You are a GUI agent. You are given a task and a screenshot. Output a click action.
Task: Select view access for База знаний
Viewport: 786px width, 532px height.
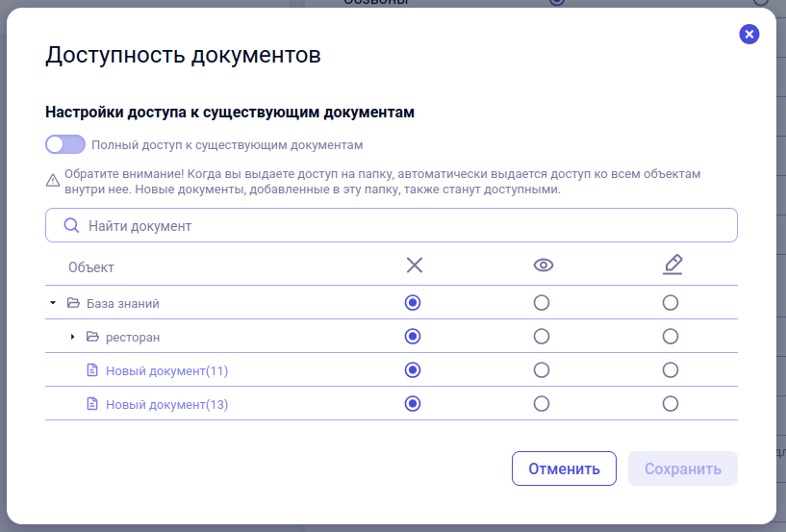pos(542,303)
